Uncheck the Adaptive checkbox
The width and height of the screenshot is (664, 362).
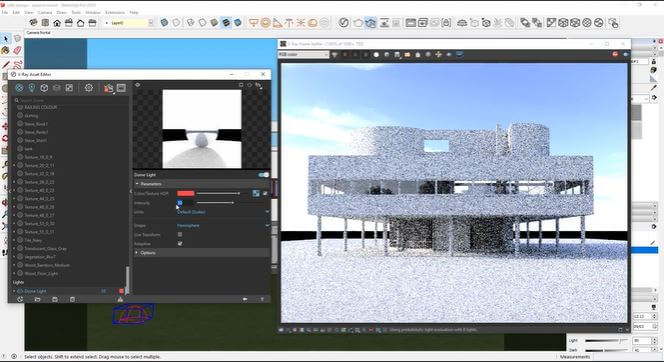click(x=180, y=244)
